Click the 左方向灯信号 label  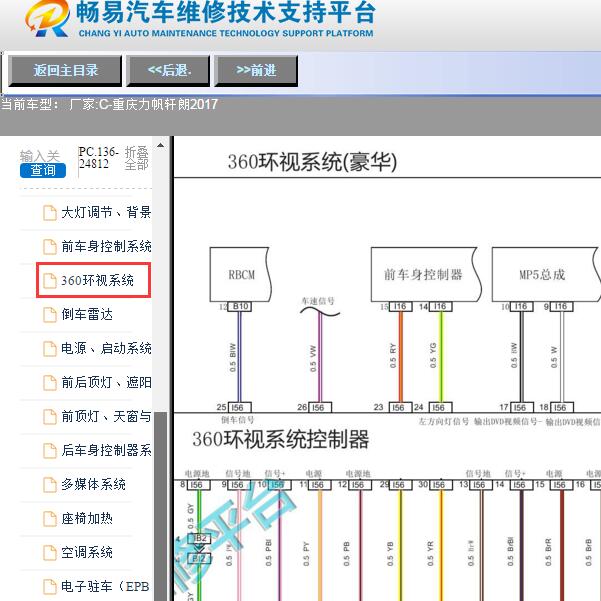(x=443, y=422)
